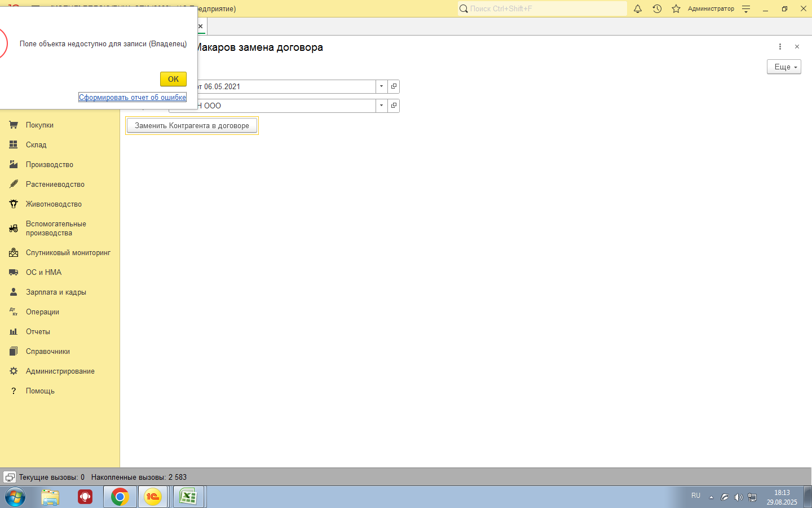Open service menu icon next to Администратор
The image size is (812, 508).
746,9
